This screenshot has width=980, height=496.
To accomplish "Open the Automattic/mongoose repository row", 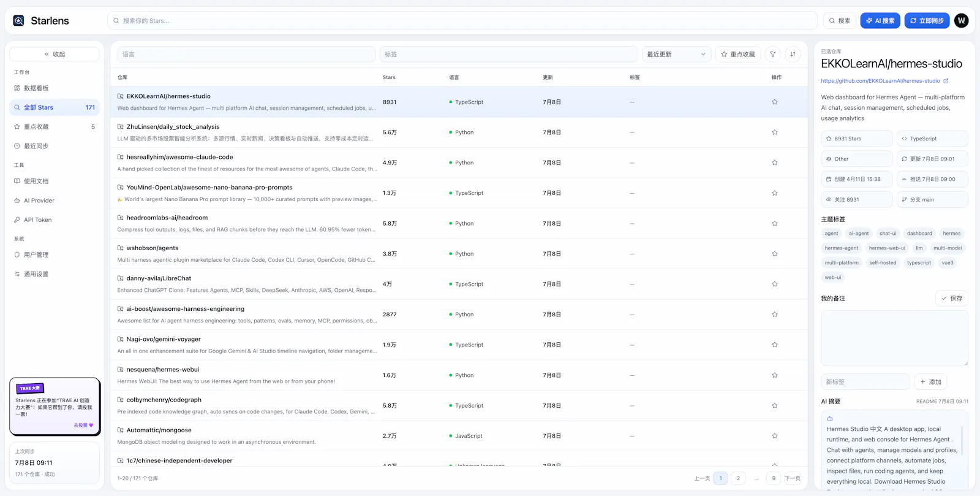I will click(x=459, y=436).
